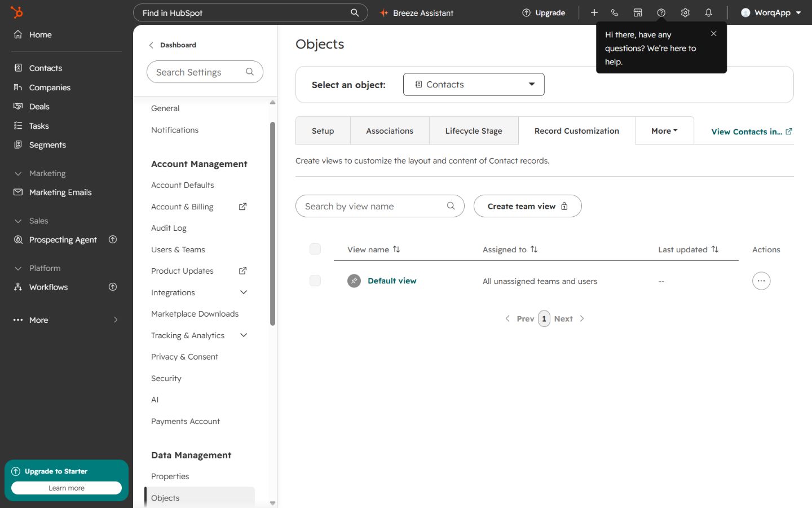This screenshot has height=508, width=812.
Task: Click Learn more in upgrade banner
Action: [67, 488]
